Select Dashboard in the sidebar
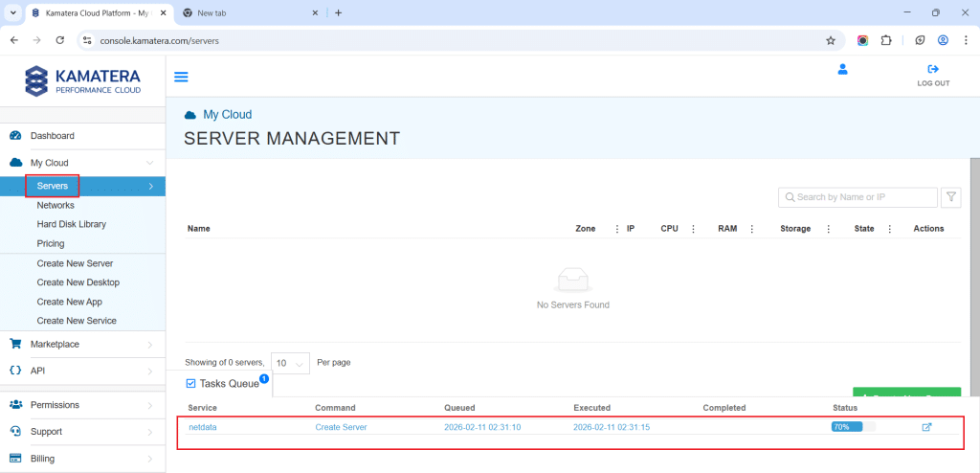980x473 pixels. tap(53, 136)
